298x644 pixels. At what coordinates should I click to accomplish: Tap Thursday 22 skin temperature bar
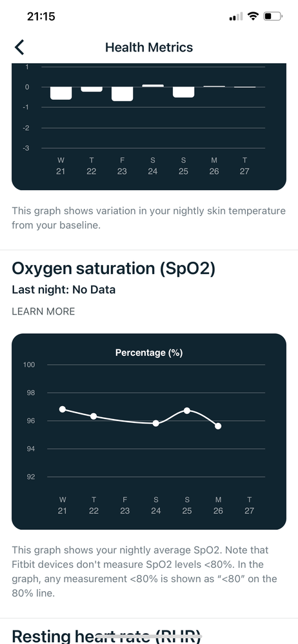click(x=91, y=89)
